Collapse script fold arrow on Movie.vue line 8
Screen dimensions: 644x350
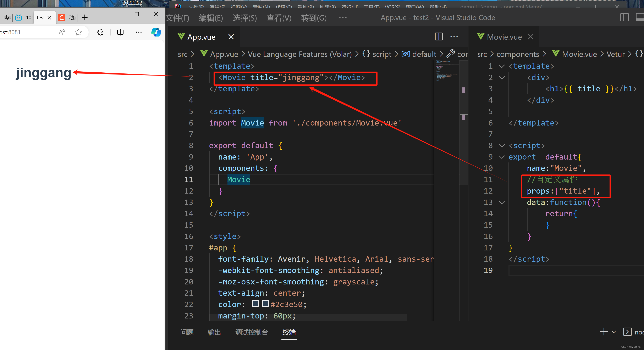tap(501, 145)
